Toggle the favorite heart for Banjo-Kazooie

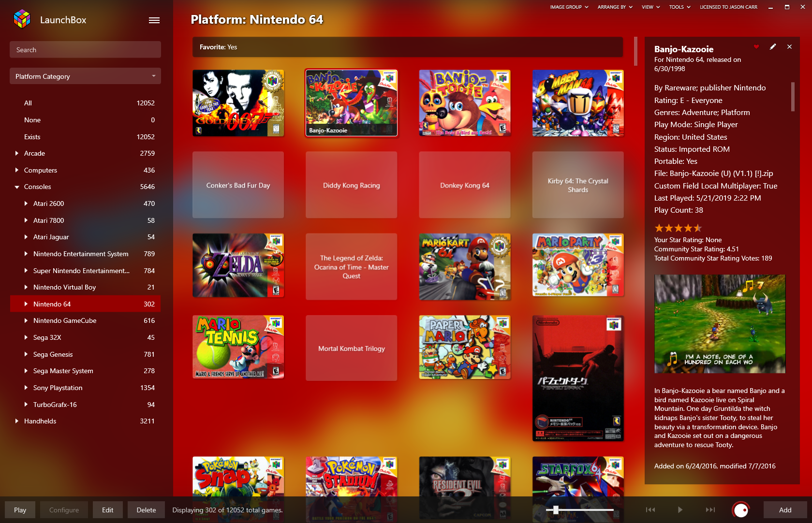tap(756, 47)
